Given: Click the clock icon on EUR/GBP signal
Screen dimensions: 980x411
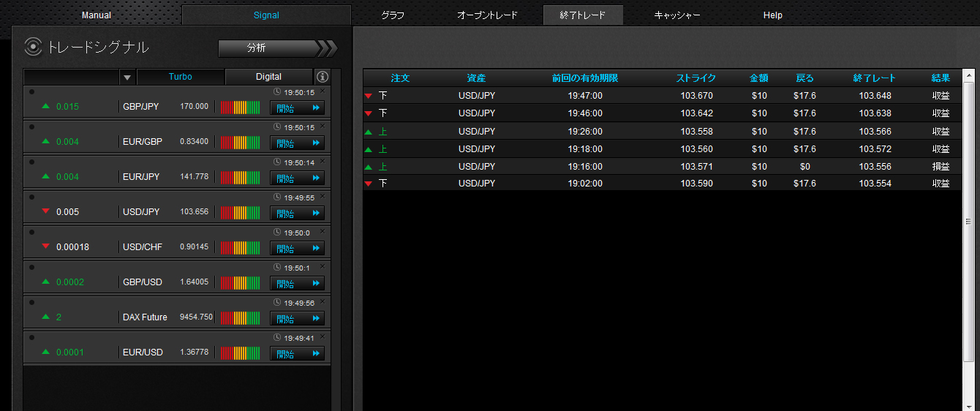Looking at the screenshot, I should point(277,127).
